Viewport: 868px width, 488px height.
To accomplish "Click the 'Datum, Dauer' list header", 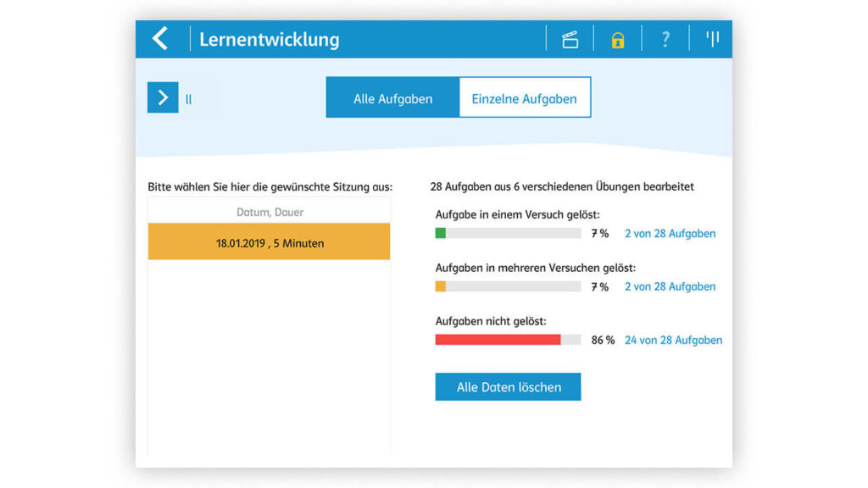I will point(270,212).
